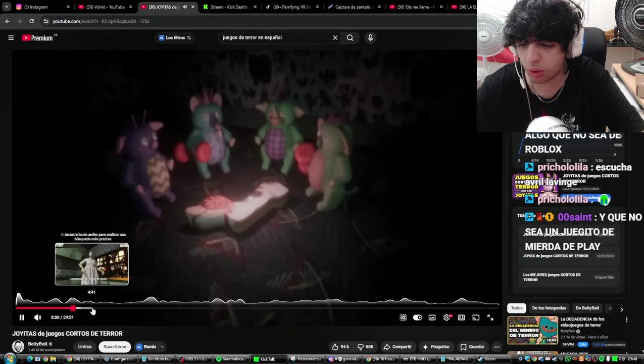Screen dimensions: 644x364
Task: Open player settings gear icon
Action: click(x=447, y=317)
